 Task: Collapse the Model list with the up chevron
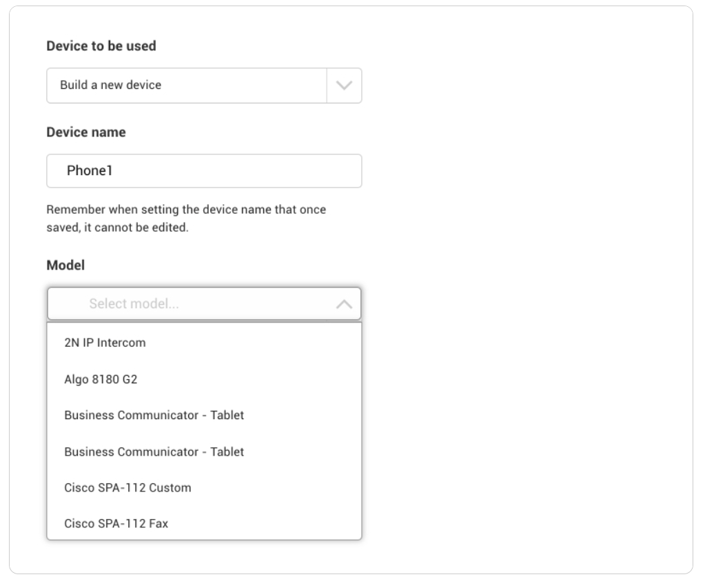click(344, 304)
